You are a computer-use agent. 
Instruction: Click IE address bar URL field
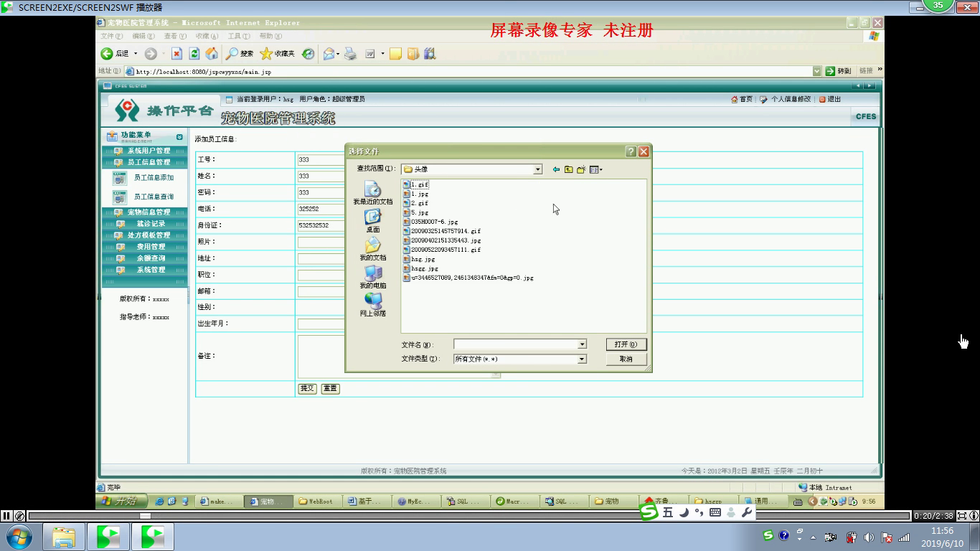coord(473,71)
